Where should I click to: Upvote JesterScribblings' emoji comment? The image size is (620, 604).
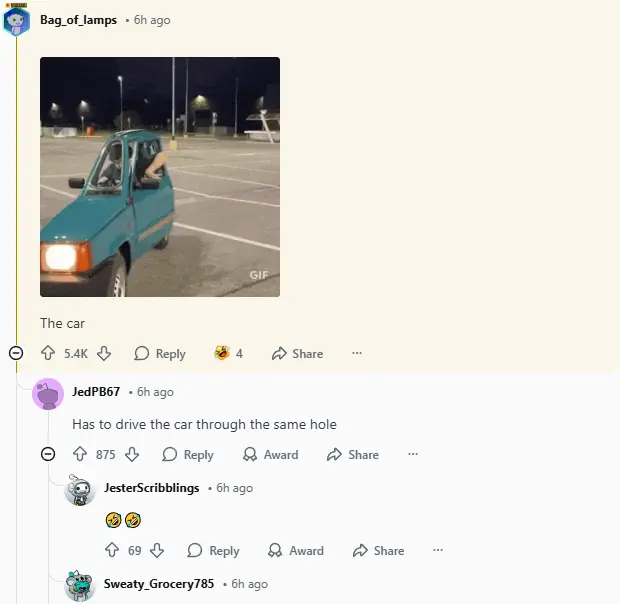[x=112, y=550]
